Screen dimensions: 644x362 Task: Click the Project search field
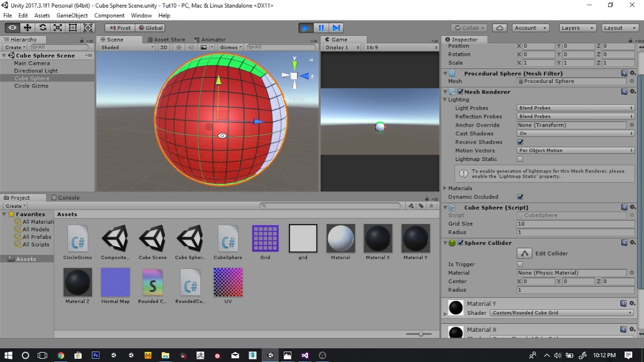(x=331, y=206)
